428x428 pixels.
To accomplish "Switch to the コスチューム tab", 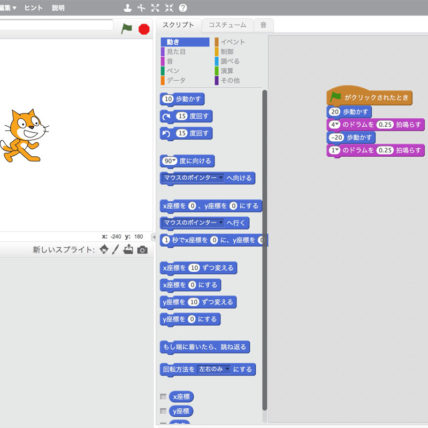I will 227,25.
